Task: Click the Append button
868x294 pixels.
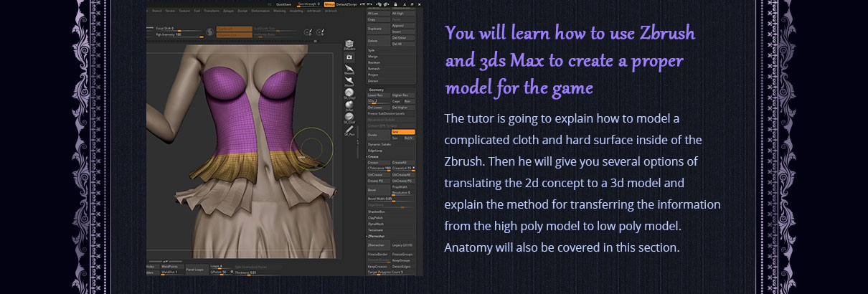Action: pos(402,25)
